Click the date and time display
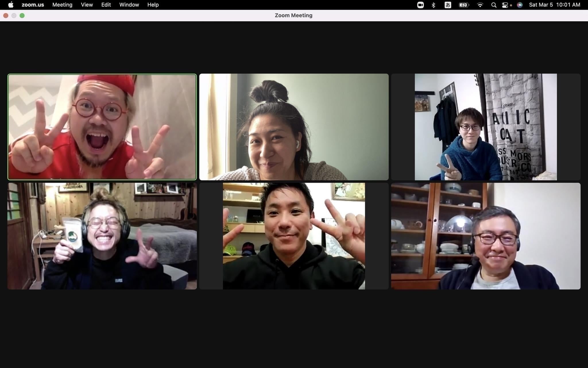588x368 pixels. tap(554, 5)
